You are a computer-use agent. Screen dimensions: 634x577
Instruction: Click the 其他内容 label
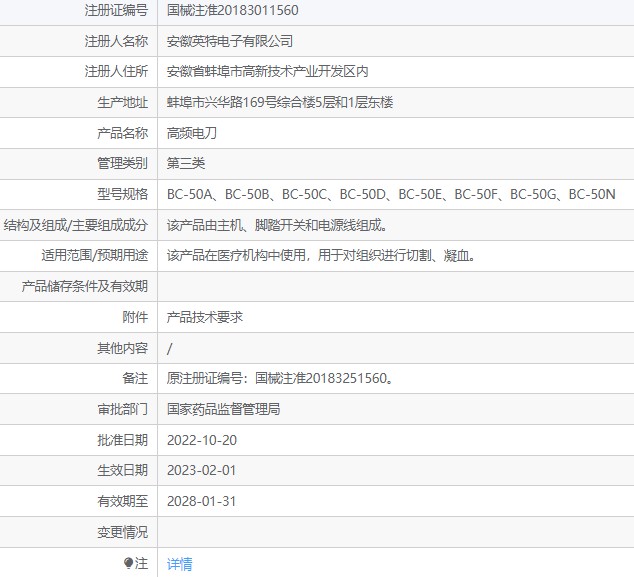(123, 348)
